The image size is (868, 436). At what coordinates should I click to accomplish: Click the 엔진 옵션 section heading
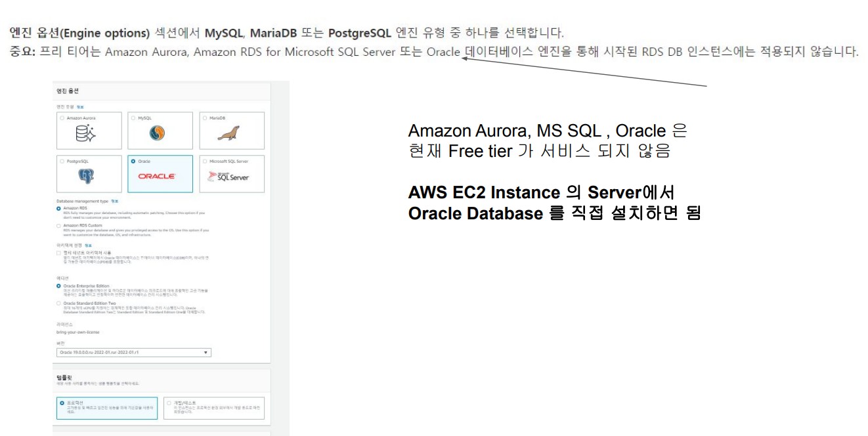coord(68,91)
